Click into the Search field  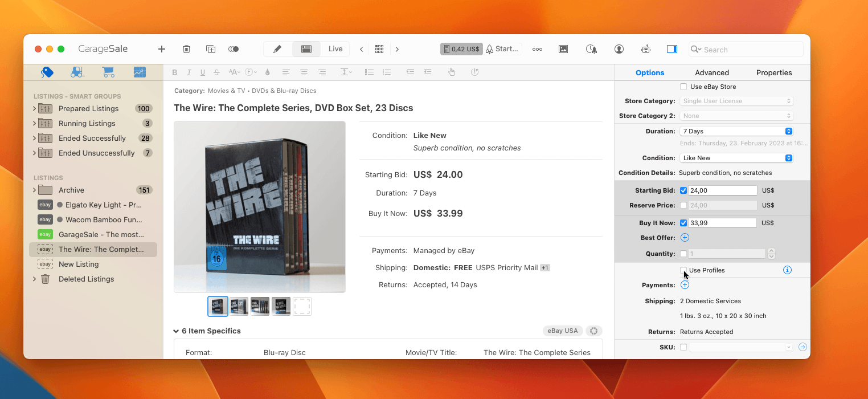(x=746, y=50)
